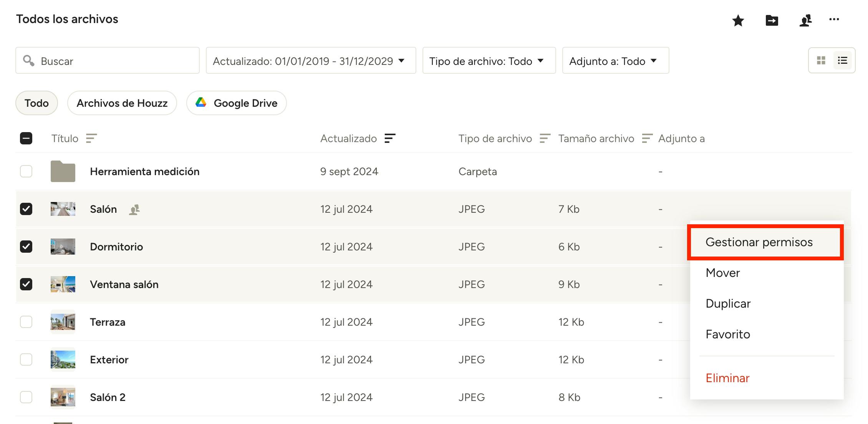Check the Terraza file checkbox
The image size is (868, 424).
tap(26, 322)
